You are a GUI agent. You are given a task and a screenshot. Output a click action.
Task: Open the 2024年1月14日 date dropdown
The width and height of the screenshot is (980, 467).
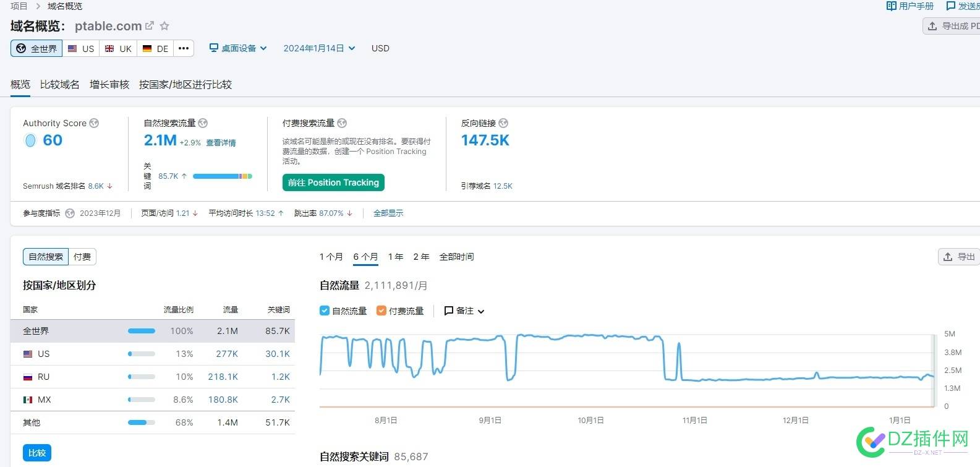pyautogui.click(x=319, y=48)
